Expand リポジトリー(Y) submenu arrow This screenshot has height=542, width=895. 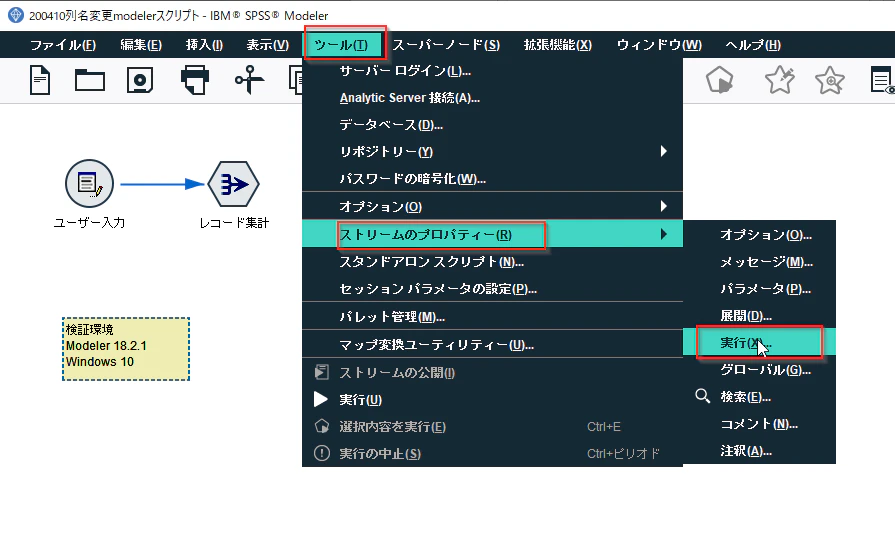coord(663,151)
